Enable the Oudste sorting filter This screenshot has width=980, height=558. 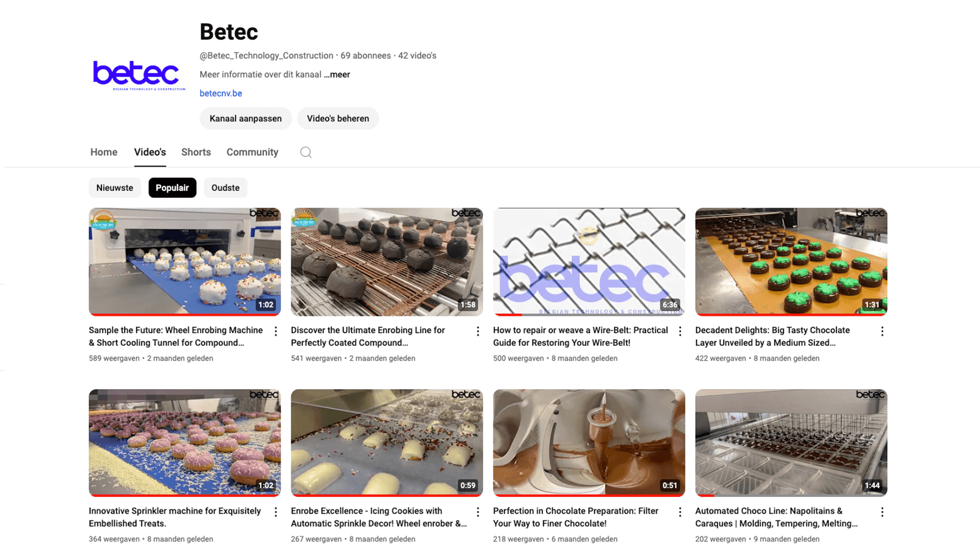[225, 187]
